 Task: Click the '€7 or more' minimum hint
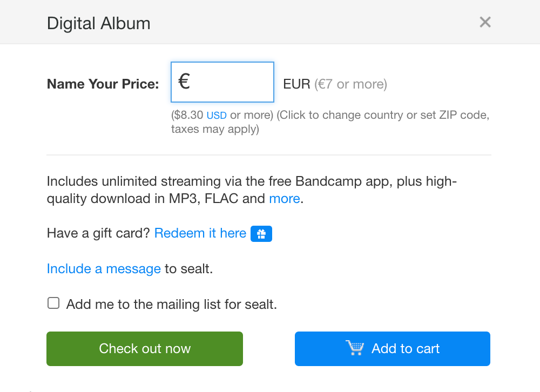(x=352, y=84)
